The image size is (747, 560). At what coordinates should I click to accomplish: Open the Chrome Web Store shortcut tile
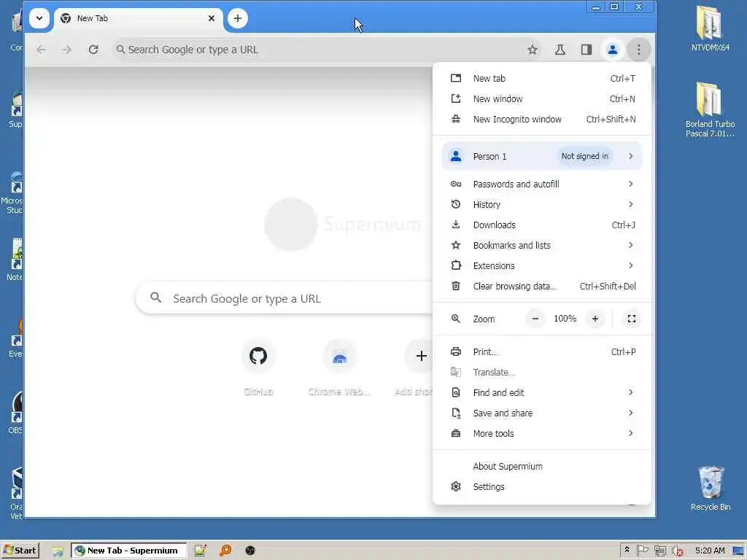(339, 367)
